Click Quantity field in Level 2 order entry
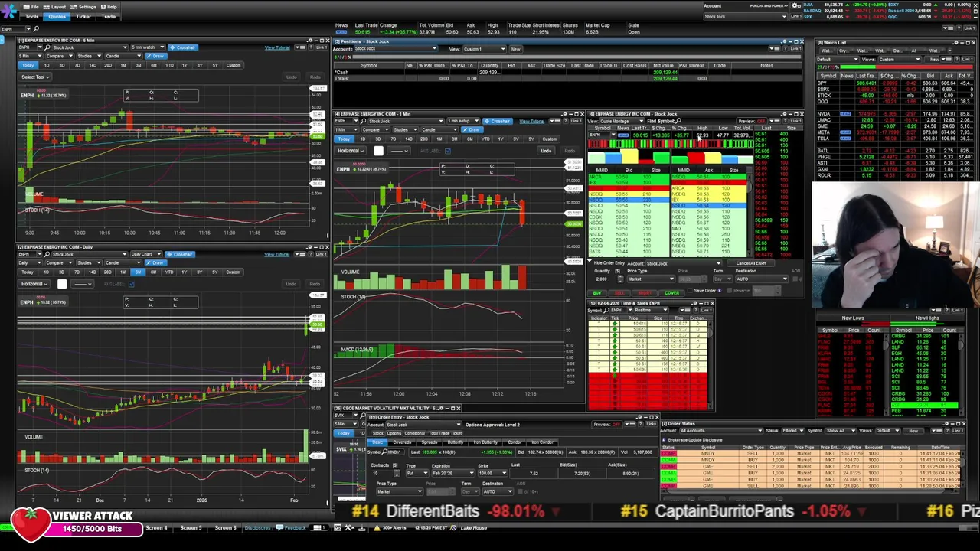Image resolution: width=980 pixels, height=551 pixels. [x=606, y=279]
